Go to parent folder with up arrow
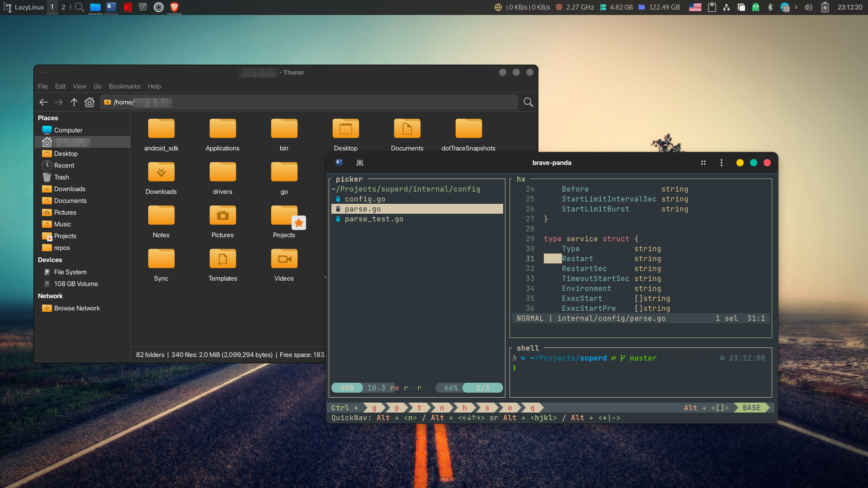The height and width of the screenshot is (488, 868). tap(74, 102)
